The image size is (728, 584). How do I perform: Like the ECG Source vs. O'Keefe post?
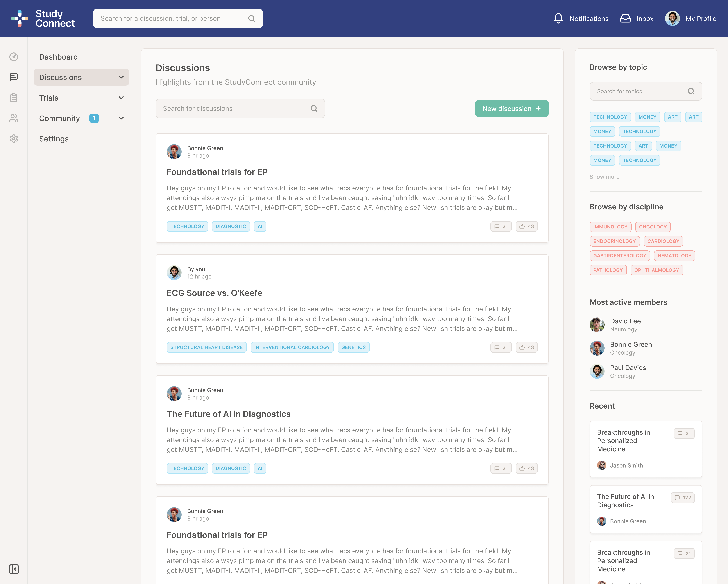click(526, 347)
